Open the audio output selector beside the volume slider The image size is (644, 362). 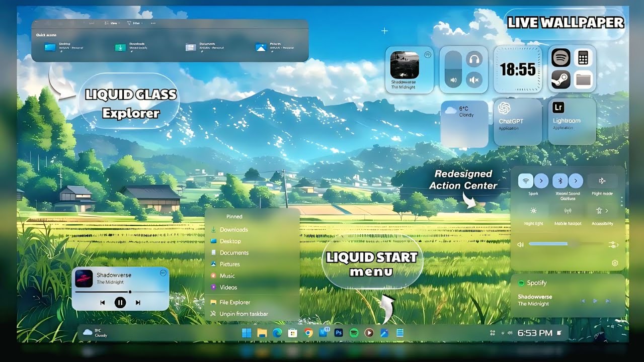pos(613,244)
